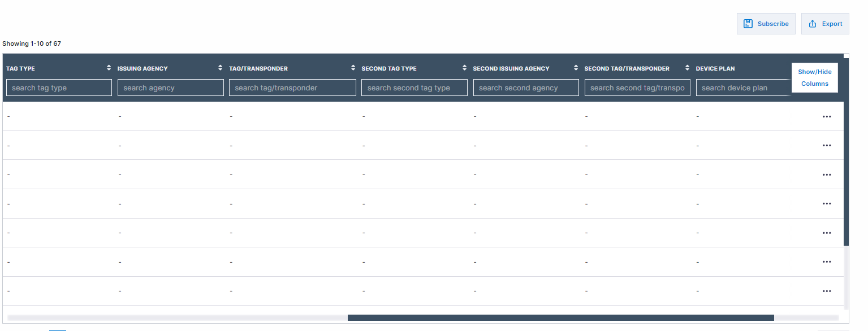Focus the search tag type field

(x=59, y=88)
